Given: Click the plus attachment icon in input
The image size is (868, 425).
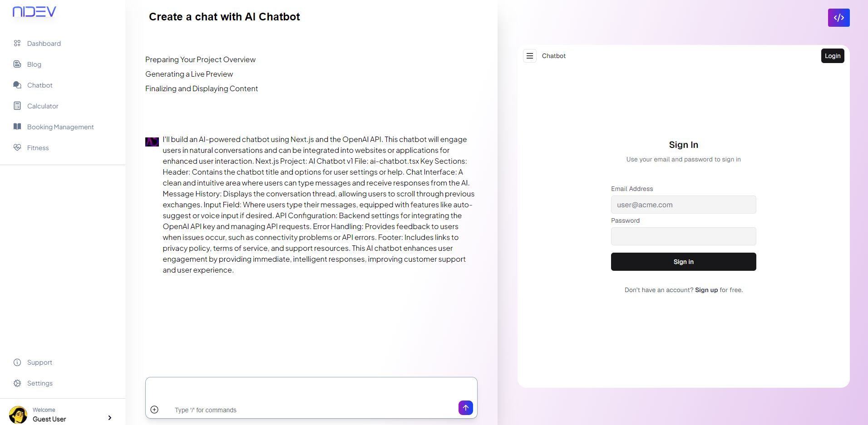Looking at the screenshot, I should [154, 410].
